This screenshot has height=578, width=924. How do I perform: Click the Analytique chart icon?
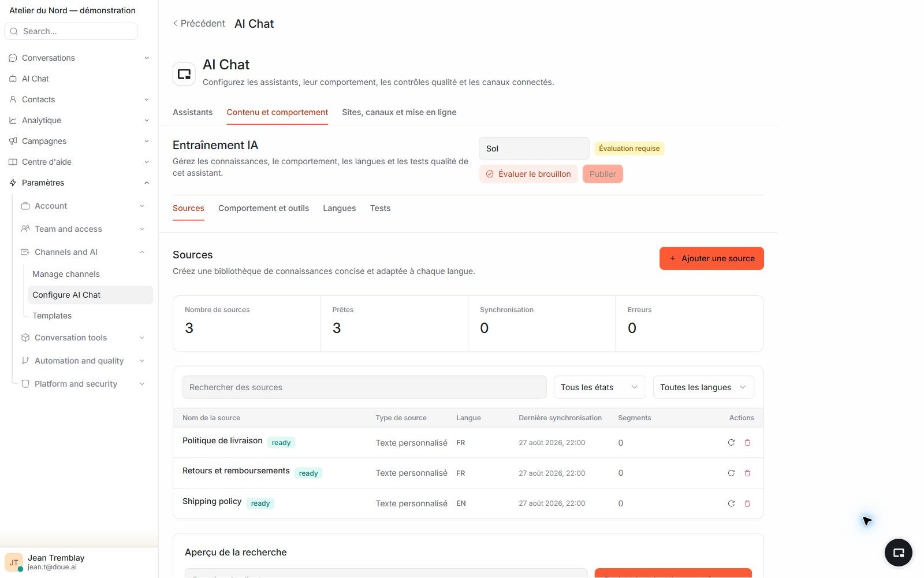pos(13,120)
